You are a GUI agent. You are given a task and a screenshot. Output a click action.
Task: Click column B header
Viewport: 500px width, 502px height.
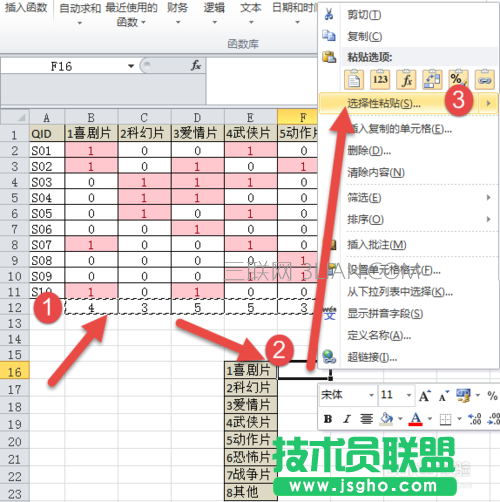point(91,117)
